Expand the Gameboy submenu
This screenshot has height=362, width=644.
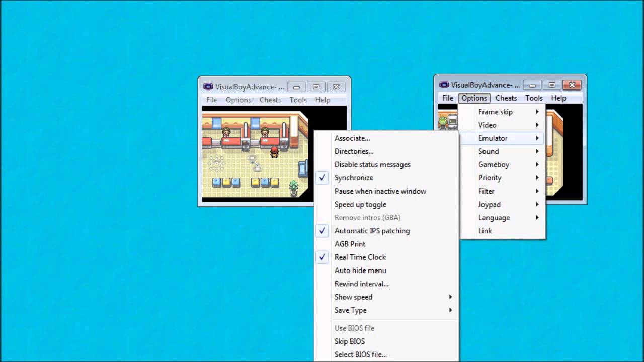click(502, 164)
